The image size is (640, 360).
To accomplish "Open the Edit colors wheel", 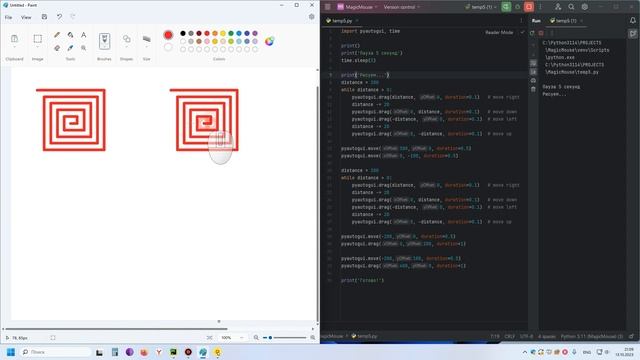I will [269, 41].
